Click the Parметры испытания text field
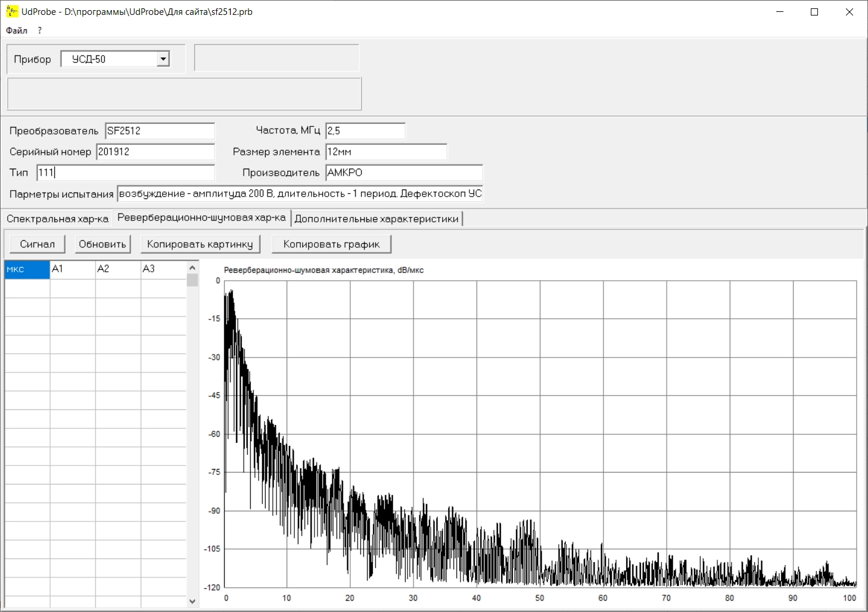The width and height of the screenshot is (868, 612). coord(300,194)
